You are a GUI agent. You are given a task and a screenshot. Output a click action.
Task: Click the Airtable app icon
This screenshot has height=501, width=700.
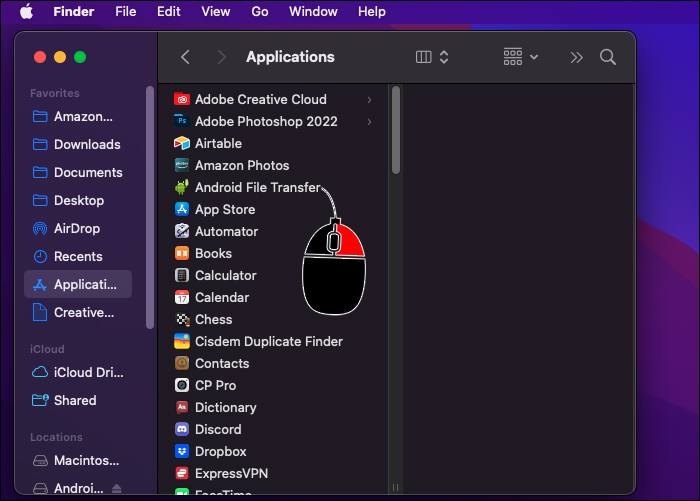point(182,143)
